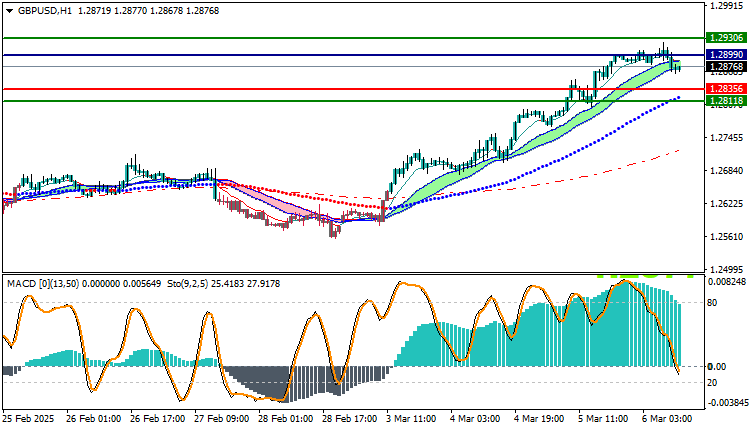The width and height of the screenshot is (750, 430).
Task: Click the 4 Mar 03:00 time label
Action: point(475,419)
